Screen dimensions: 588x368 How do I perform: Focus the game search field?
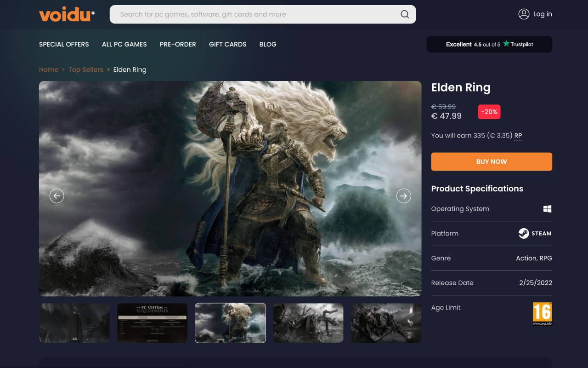point(263,14)
